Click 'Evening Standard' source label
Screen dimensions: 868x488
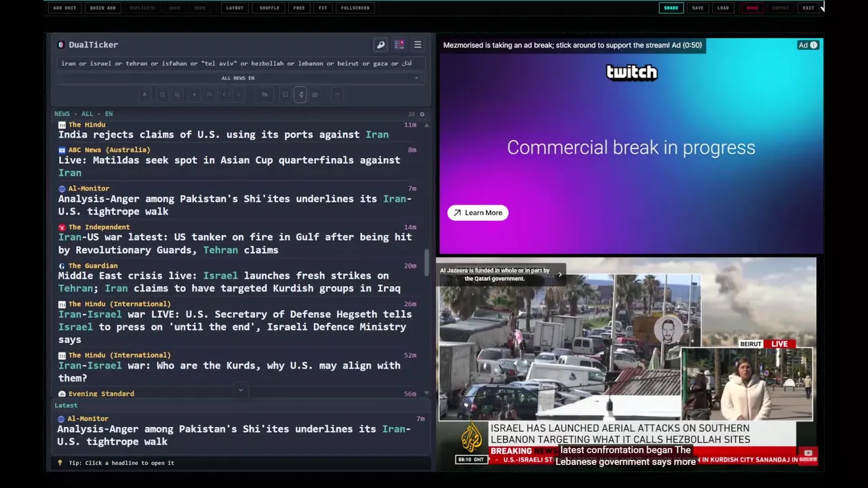[x=101, y=394]
